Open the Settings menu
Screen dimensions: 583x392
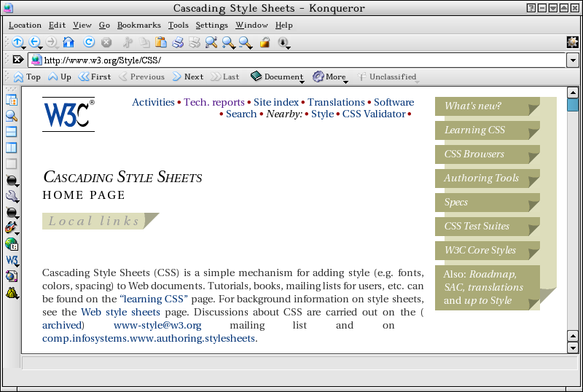[211, 25]
